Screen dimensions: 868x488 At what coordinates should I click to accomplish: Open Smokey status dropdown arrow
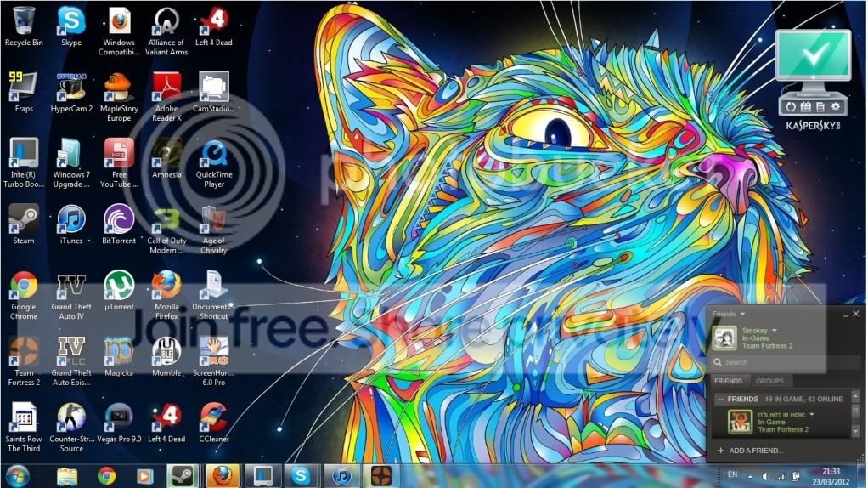[x=775, y=330]
